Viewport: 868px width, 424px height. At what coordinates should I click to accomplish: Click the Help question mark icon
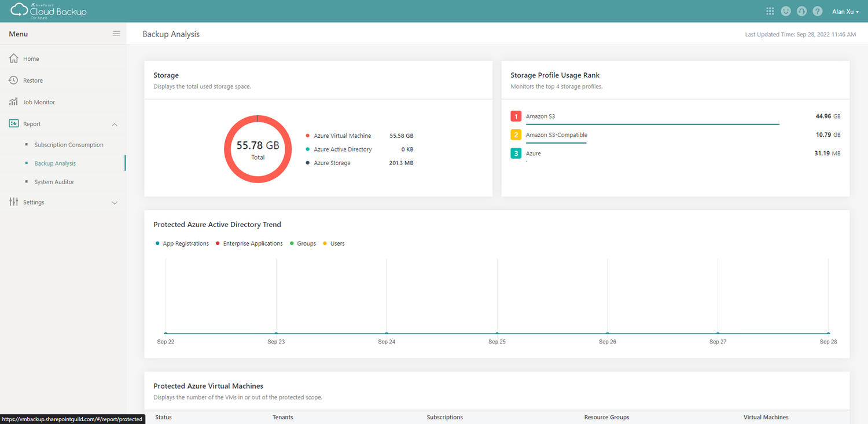click(817, 10)
